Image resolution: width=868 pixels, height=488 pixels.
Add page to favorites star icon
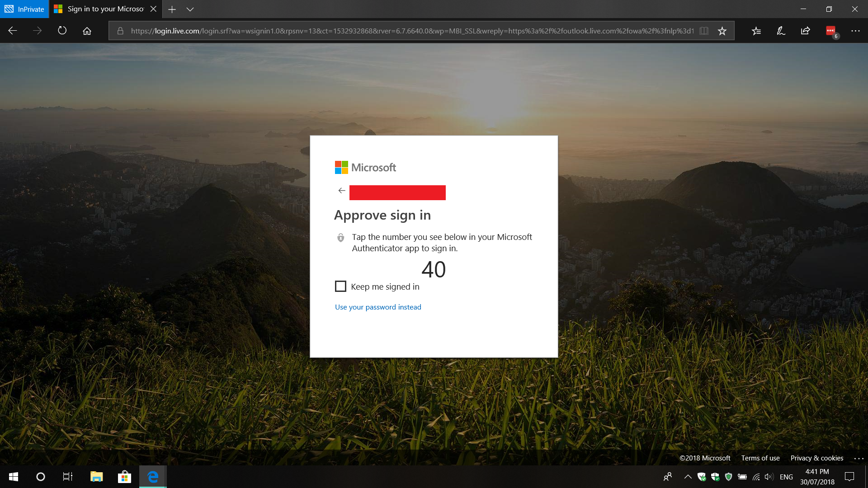pos(722,31)
